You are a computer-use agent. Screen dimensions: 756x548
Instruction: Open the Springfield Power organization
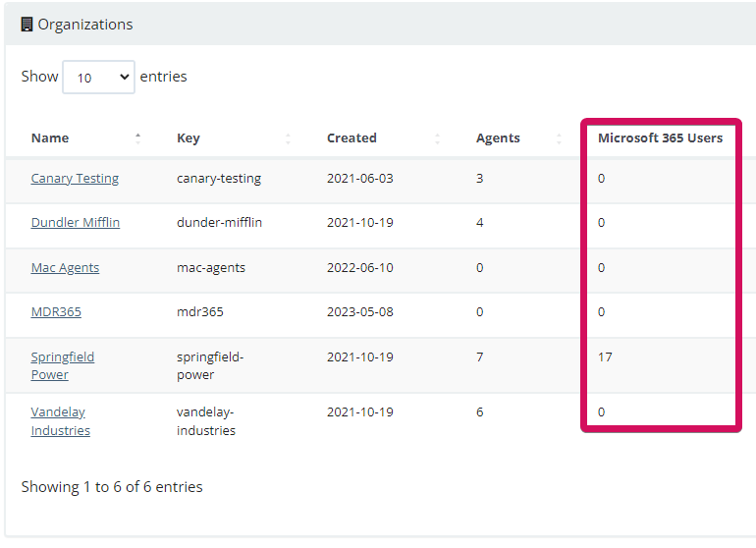(63, 365)
